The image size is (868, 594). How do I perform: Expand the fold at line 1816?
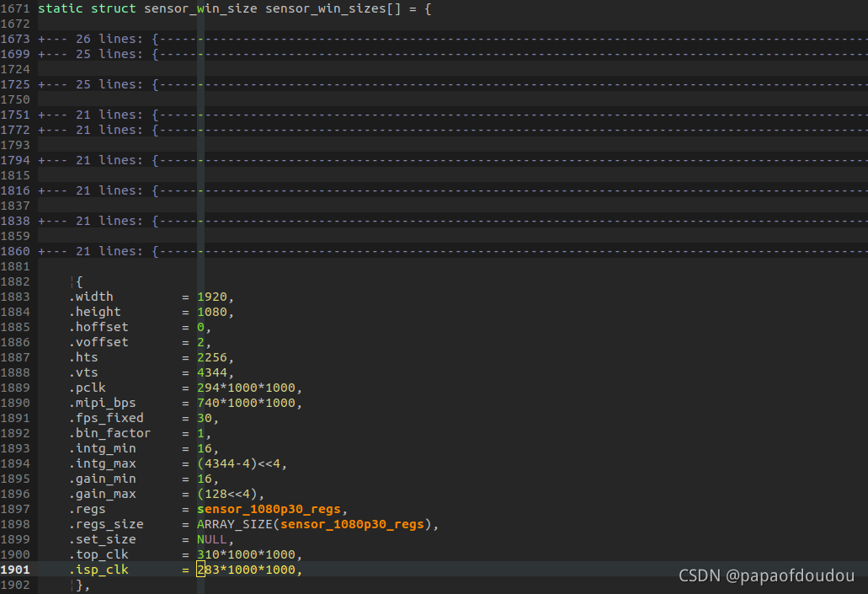tap(452, 190)
